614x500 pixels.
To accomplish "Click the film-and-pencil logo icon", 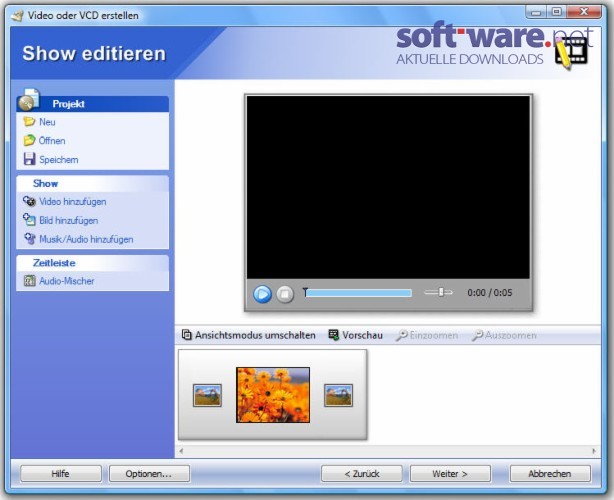I will coord(572,54).
